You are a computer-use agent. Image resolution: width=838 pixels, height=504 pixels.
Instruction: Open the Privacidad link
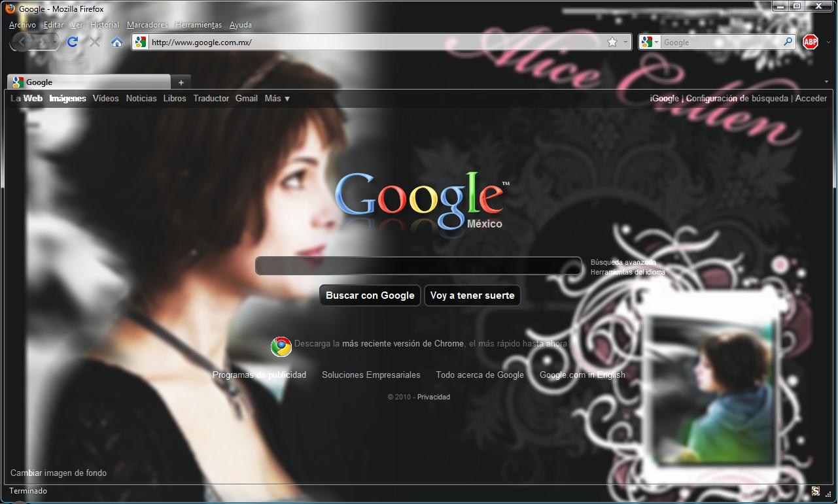point(434,397)
